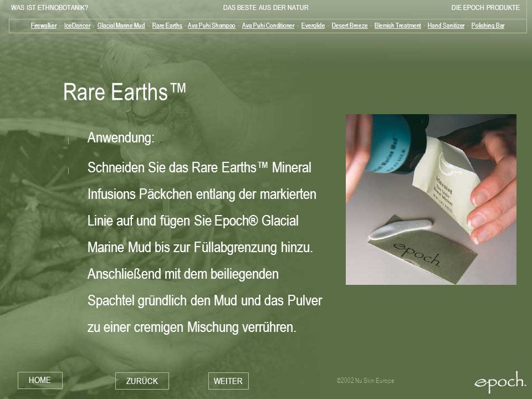
Task: Go to the IceDancer product page
Action: (x=78, y=25)
